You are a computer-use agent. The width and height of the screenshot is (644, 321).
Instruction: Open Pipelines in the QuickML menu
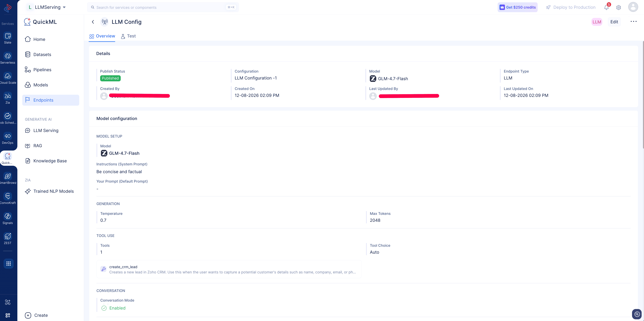(x=51, y=70)
